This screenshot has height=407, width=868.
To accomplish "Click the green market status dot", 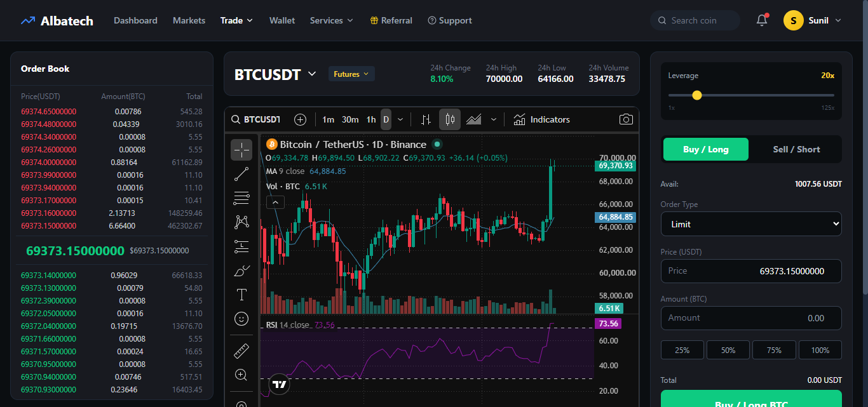I will click(437, 144).
